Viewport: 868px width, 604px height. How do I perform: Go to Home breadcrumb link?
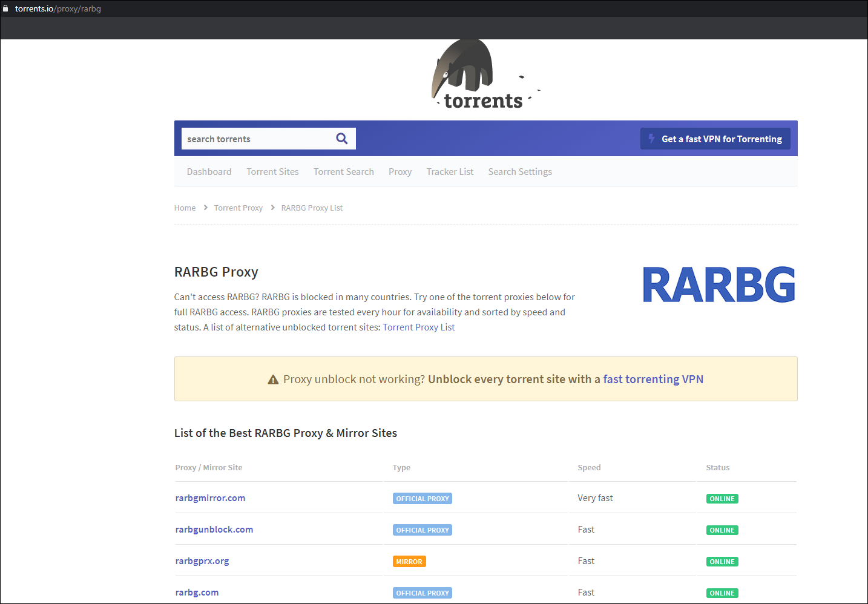[x=185, y=208]
